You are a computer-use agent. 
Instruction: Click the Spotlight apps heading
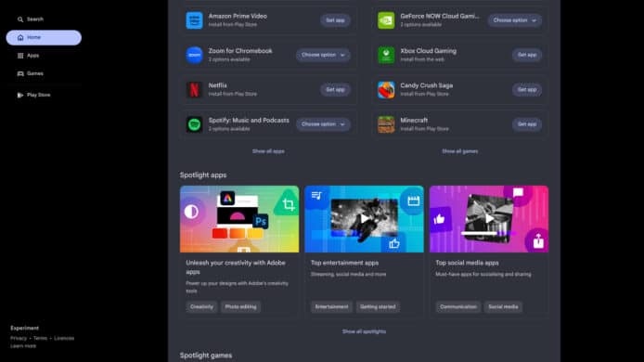203,175
